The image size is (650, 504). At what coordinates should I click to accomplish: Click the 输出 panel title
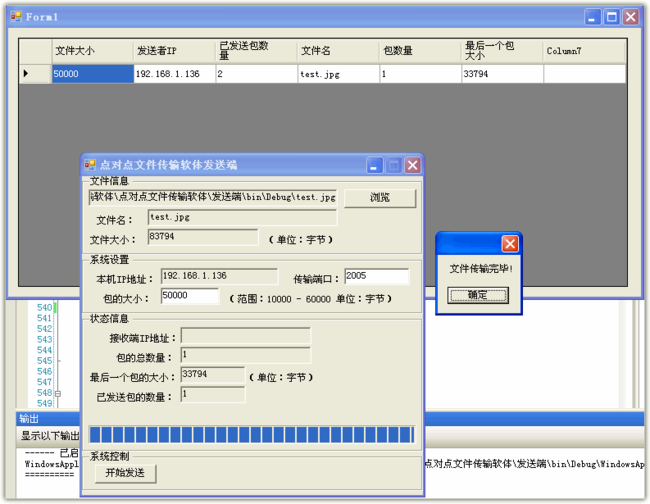29,419
